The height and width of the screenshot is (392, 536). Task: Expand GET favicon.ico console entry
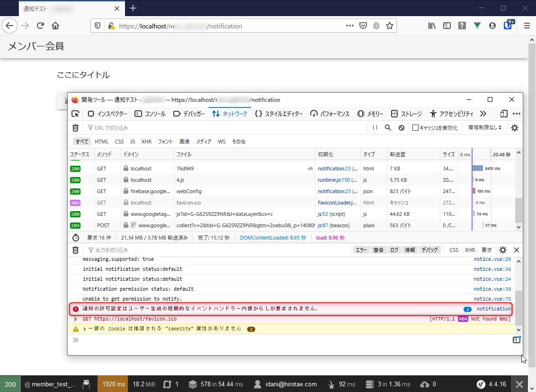76,319
